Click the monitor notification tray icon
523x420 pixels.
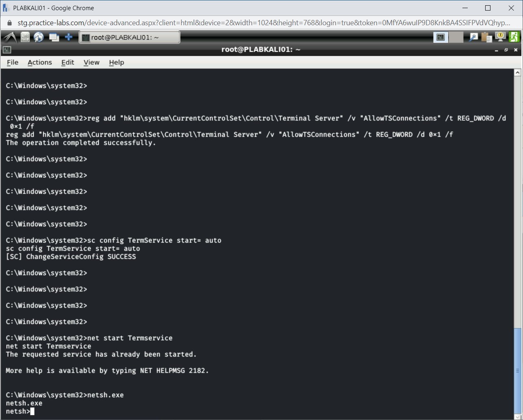(x=500, y=37)
